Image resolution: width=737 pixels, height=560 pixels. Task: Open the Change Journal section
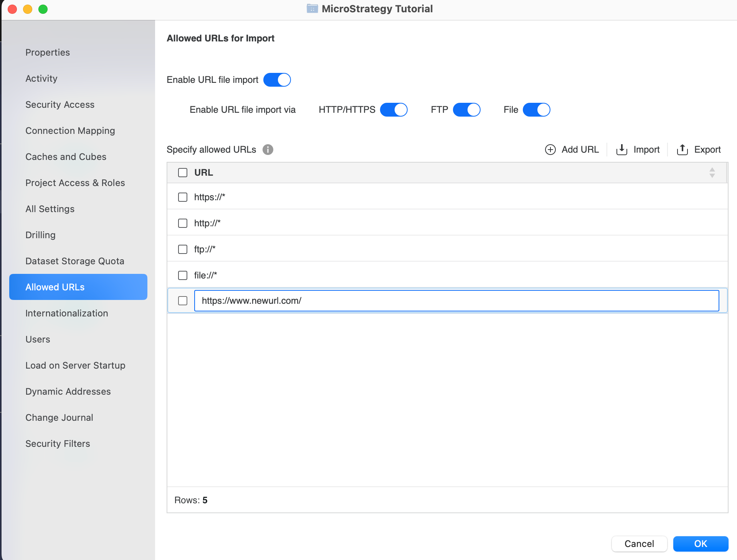[x=59, y=418]
